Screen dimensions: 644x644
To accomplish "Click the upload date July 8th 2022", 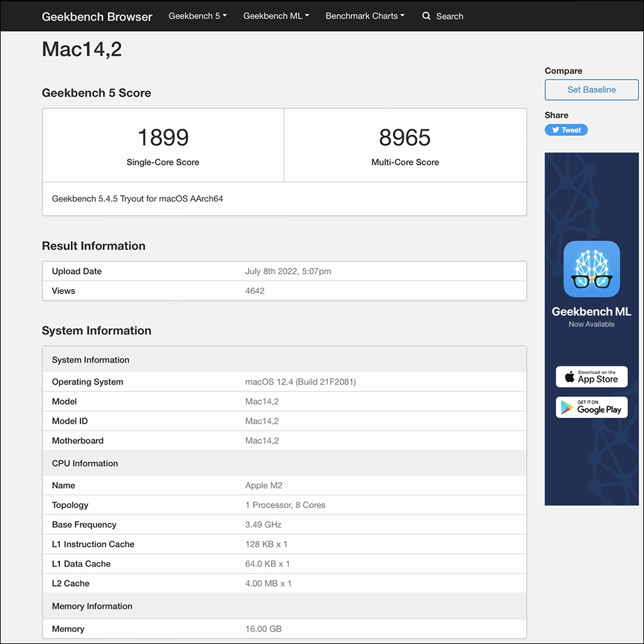I will pyautogui.click(x=288, y=271).
